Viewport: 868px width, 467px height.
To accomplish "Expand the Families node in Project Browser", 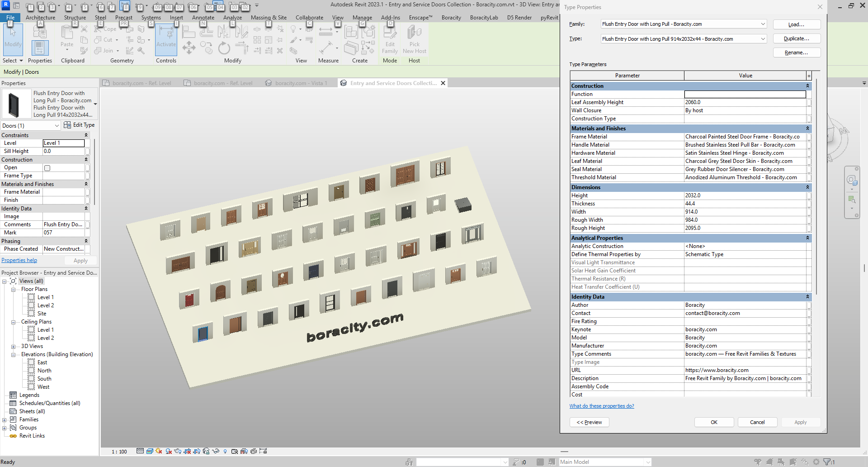I will tap(5, 420).
